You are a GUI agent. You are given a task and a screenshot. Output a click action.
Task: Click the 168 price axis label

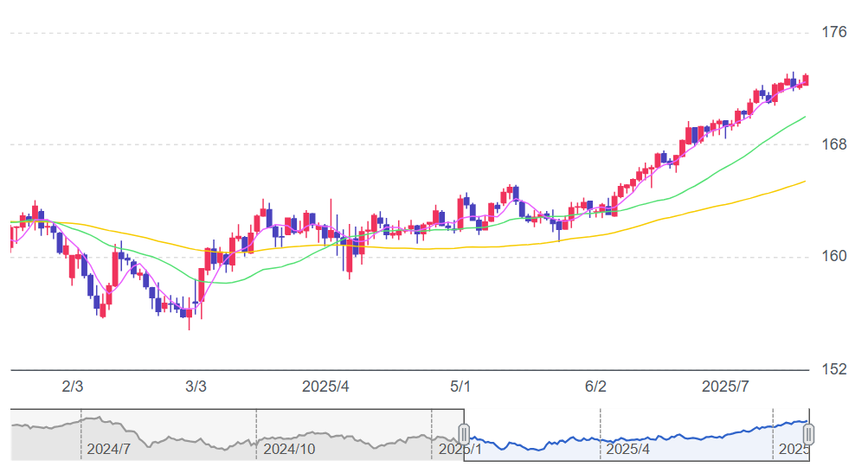pyautogui.click(x=834, y=144)
